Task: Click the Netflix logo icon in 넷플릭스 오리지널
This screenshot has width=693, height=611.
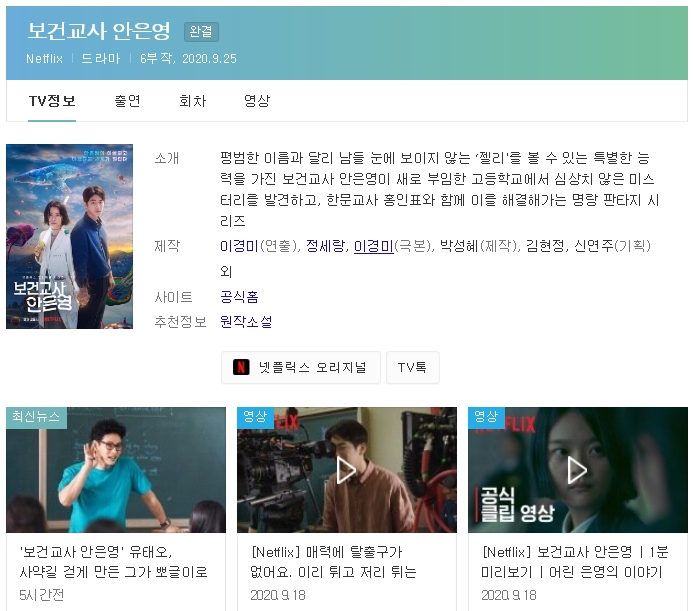Action: pos(241,367)
